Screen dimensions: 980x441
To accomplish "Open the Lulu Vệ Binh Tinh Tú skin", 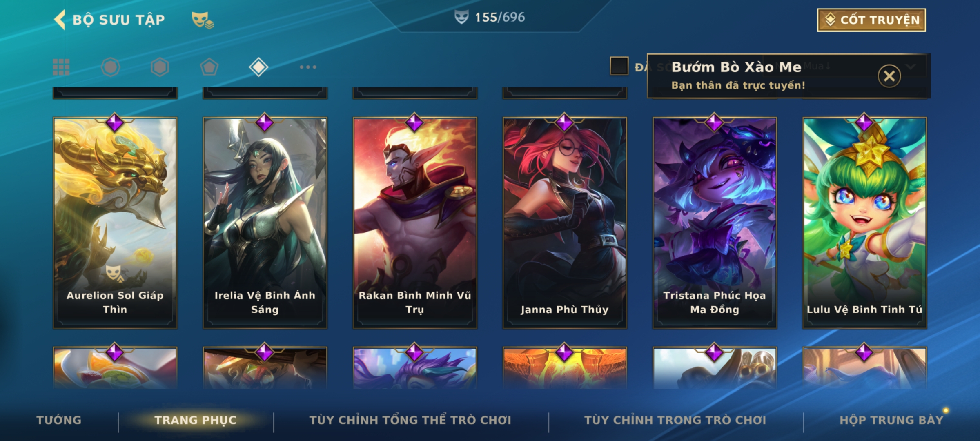I will [x=864, y=223].
